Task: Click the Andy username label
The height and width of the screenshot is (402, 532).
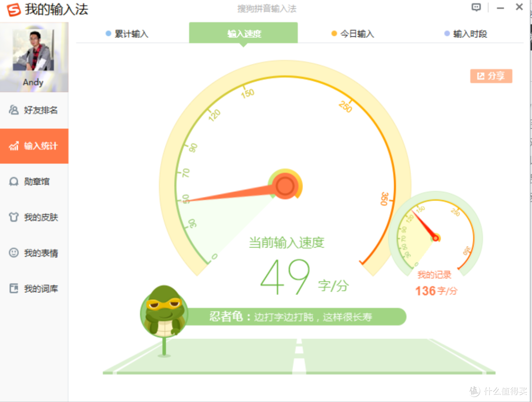Action: pos(33,82)
